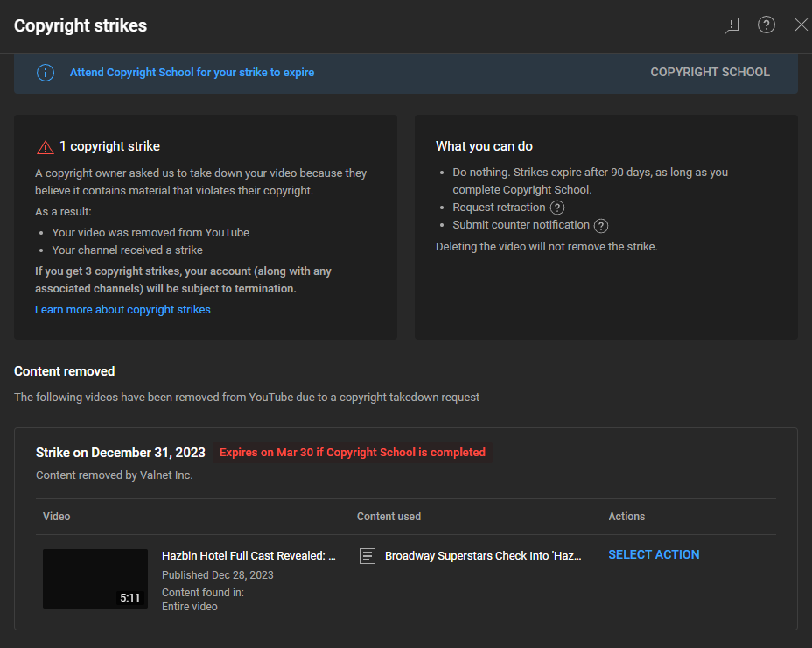Screen dimensions: 812x648
Task: Click the info icon in the banner
Action: (x=45, y=73)
